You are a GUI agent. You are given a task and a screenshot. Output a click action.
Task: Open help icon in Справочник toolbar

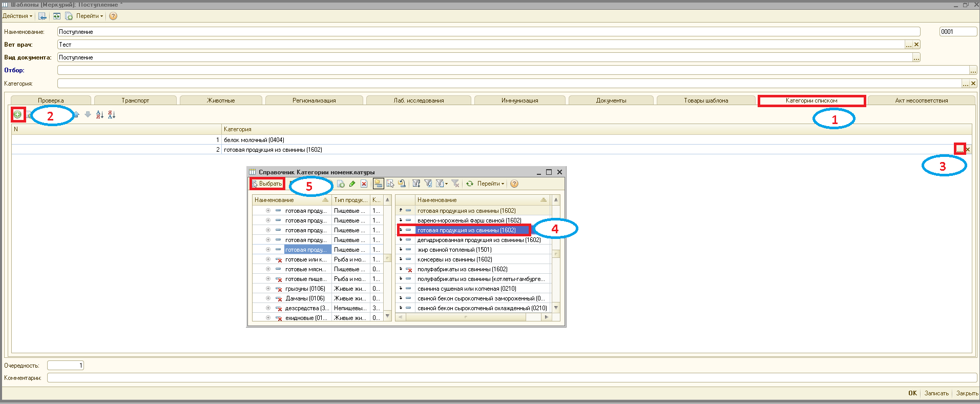coord(514,184)
